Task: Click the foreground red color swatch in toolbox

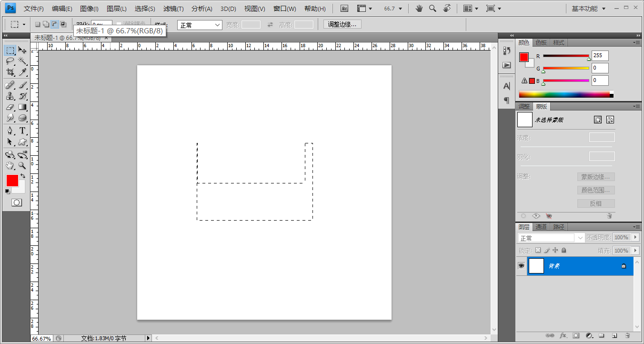Action: click(12, 181)
